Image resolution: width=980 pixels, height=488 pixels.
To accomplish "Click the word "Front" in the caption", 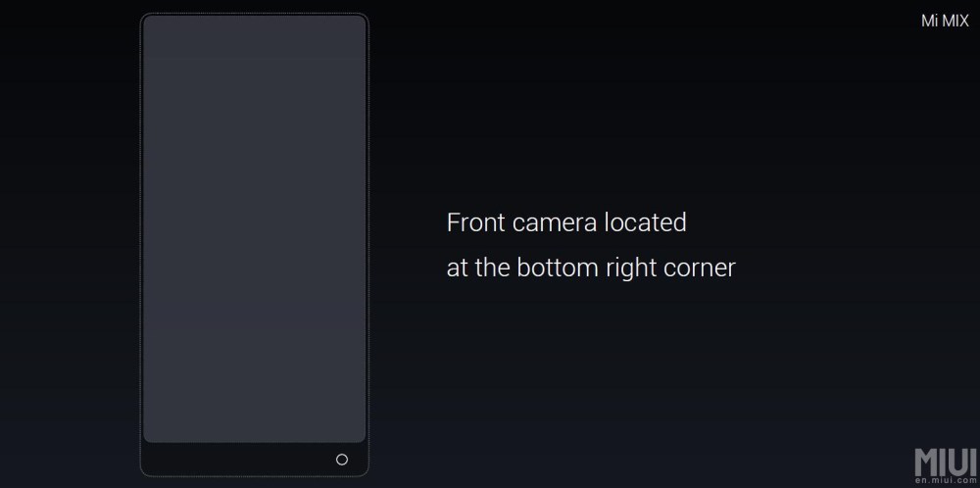I will click(475, 222).
